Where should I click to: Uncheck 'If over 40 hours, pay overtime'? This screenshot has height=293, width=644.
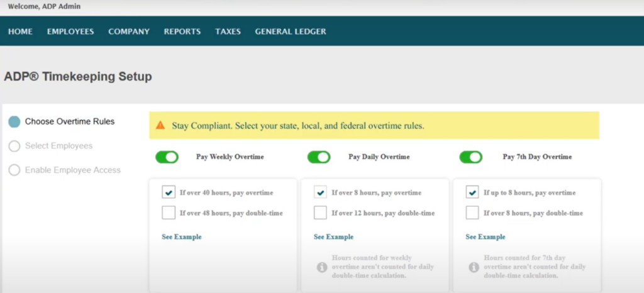click(x=169, y=192)
